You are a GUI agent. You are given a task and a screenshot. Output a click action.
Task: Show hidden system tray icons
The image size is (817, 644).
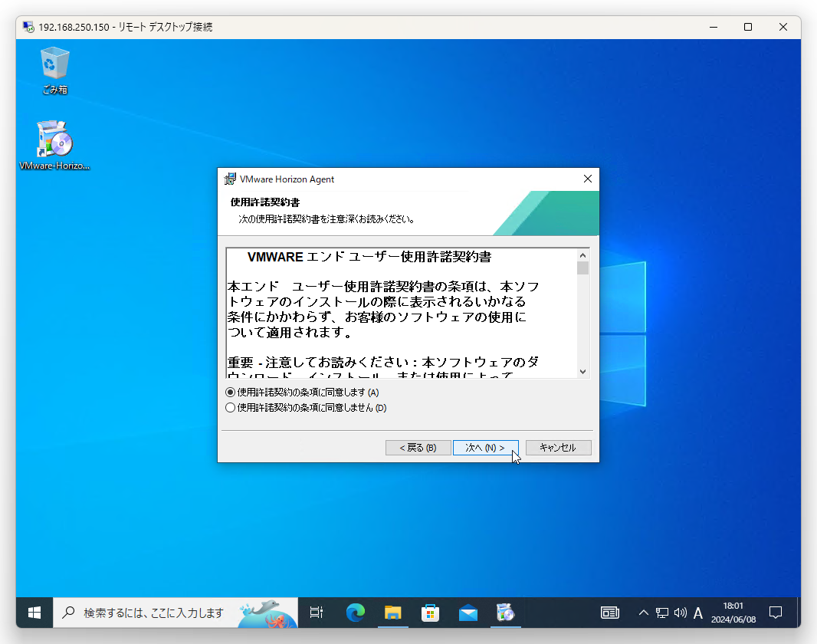644,613
